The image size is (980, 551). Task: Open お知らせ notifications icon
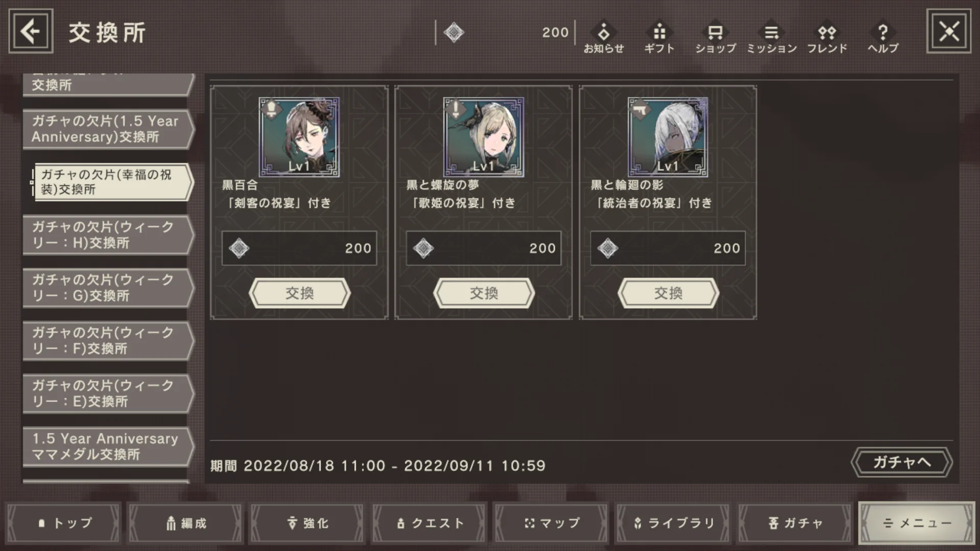click(x=604, y=37)
